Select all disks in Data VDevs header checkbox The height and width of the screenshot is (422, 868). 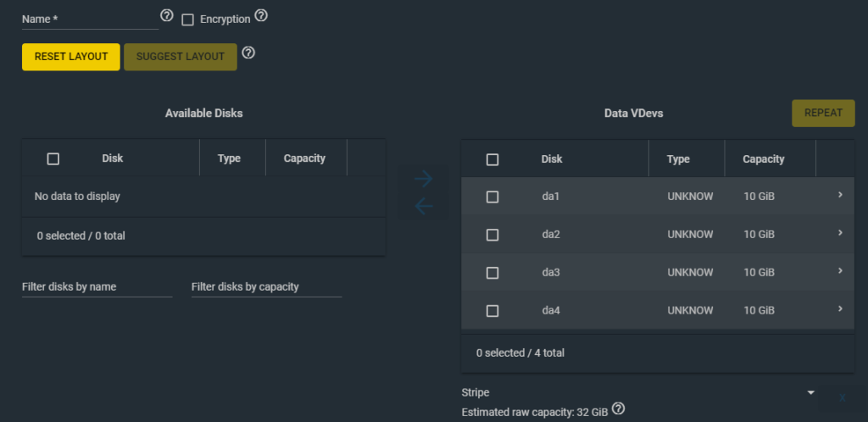[492, 160]
